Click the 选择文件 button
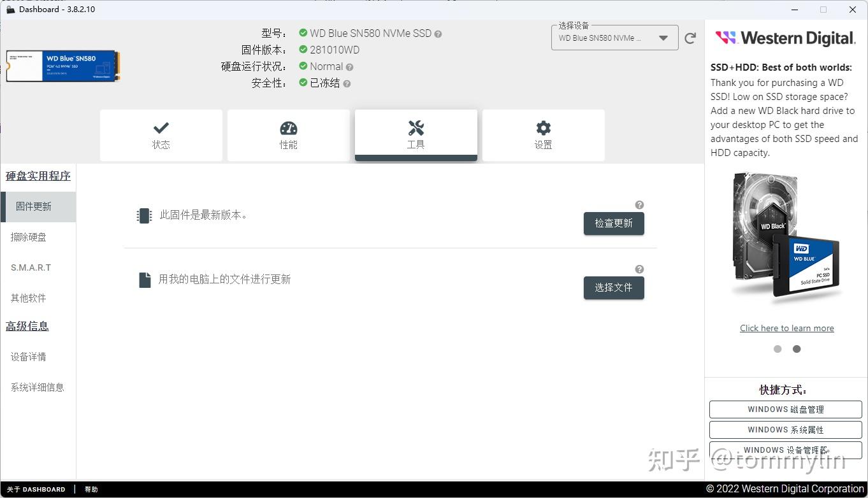 [614, 288]
